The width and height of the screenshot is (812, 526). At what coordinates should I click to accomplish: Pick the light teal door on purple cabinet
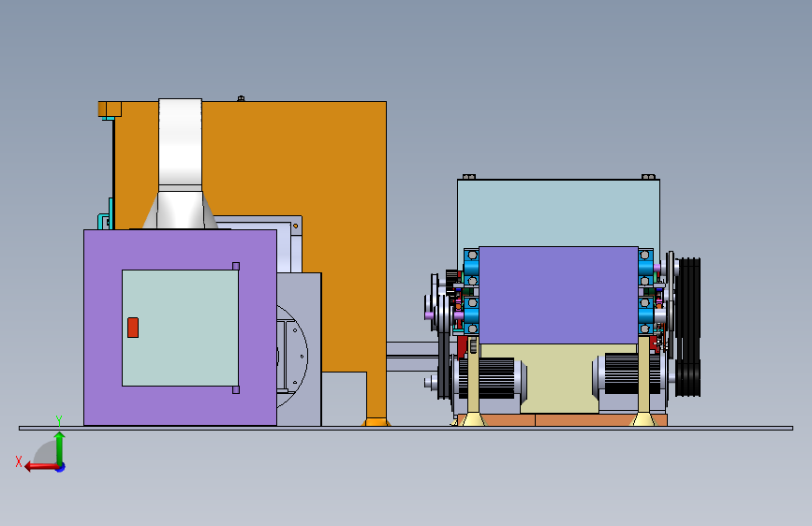click(x=180, y=328)
